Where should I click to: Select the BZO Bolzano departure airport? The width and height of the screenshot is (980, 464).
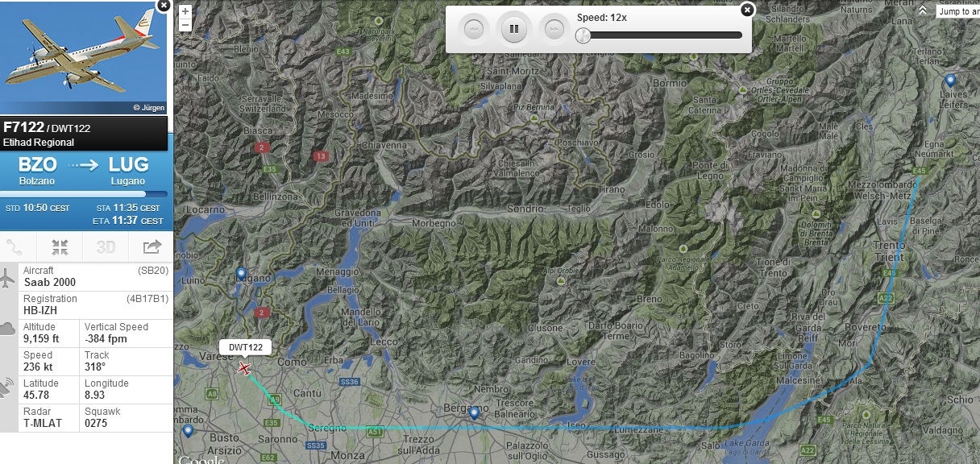pos(38,170)
